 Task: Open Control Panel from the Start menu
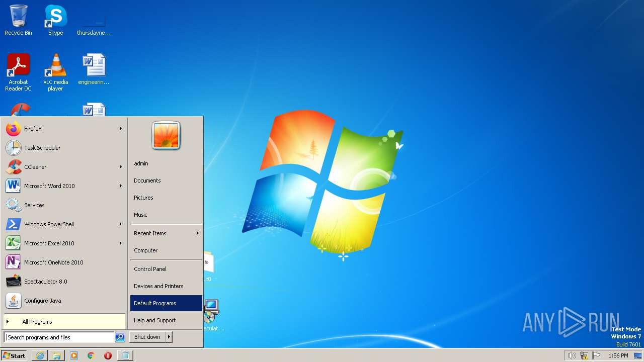(x=166, y=269)
